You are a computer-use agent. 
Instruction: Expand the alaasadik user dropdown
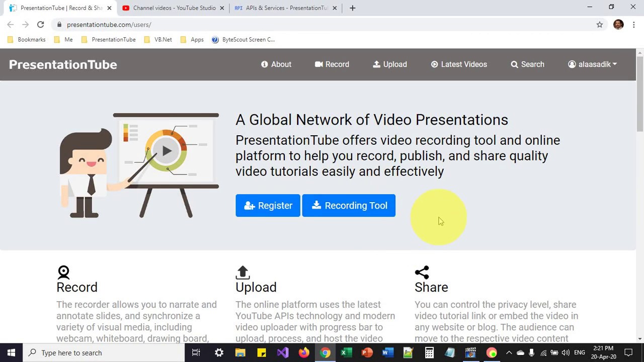[x=592, y=64]
